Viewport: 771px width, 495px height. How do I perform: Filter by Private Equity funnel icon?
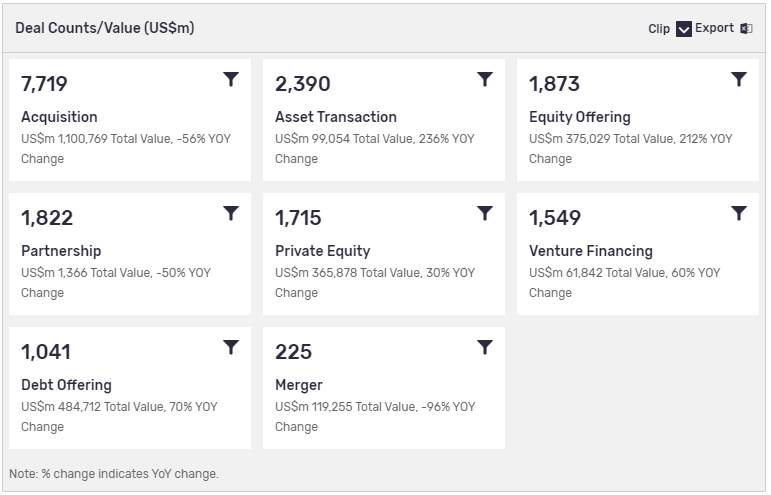click(485, 213)
